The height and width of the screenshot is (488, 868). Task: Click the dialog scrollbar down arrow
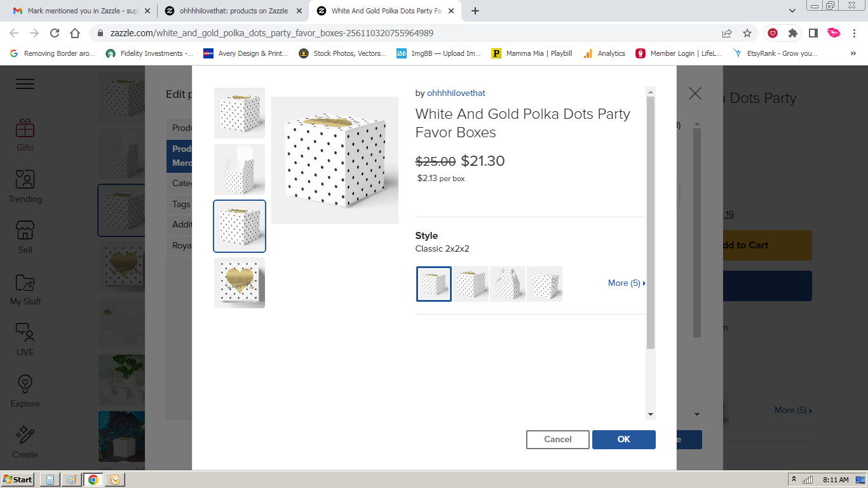point(650,414)
